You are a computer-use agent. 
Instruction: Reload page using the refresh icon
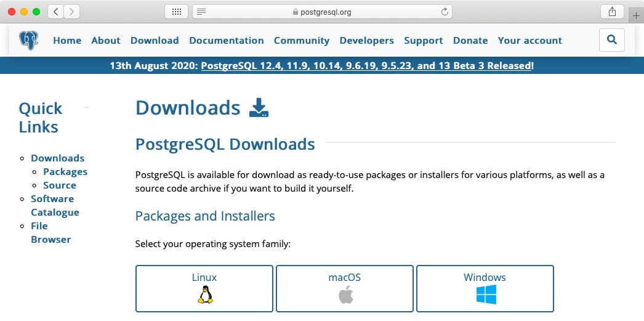tap(445, 12)
